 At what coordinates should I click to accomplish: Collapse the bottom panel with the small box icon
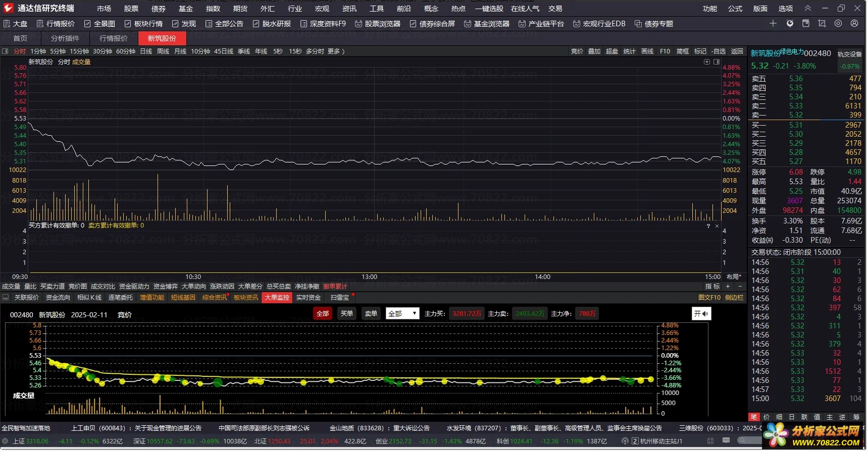6,298
